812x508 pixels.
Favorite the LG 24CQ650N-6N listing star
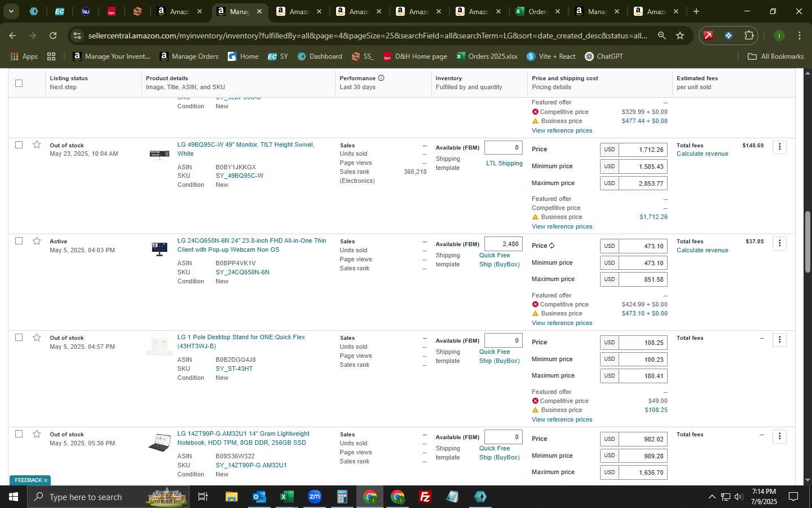37,241
